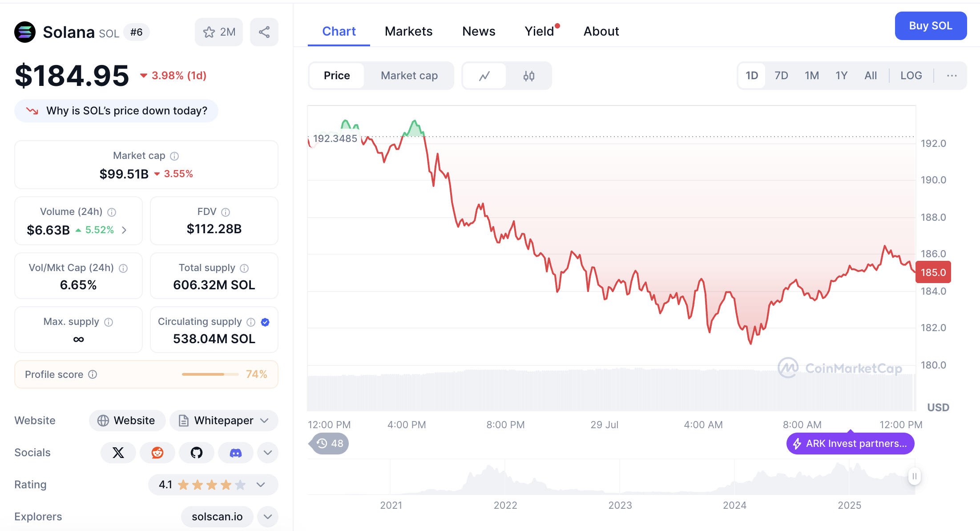The image size is (980, 531).
Task: Click the $112.28B FDV value
Action: click(x=214, y=229)
